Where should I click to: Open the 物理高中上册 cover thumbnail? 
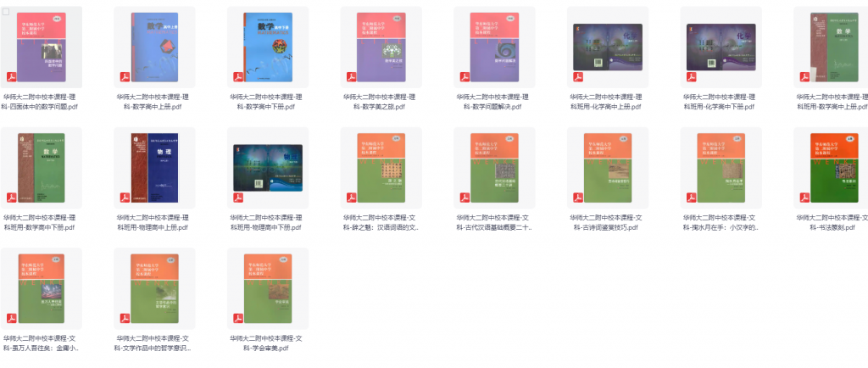click(x=154, y=168)
